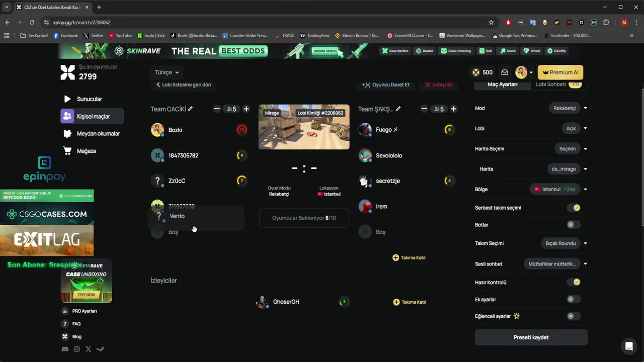644x362 pixels.
Task: Open the support chat bubble
Action: click(628, 346)
